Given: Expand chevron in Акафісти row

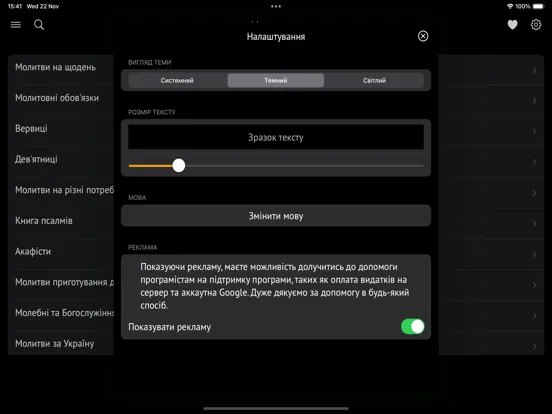Looking at the screenshot, I should [x=534, y=254].
